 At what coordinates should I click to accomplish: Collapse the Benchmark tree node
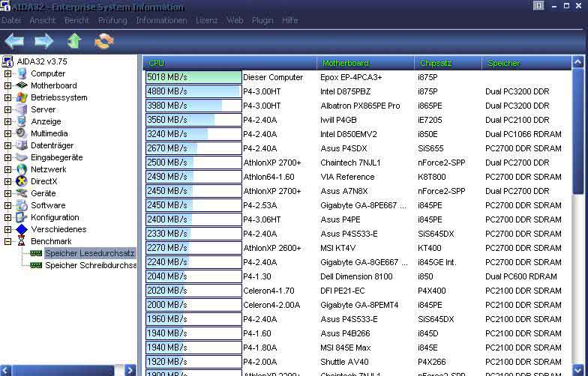tap(7, 241)
